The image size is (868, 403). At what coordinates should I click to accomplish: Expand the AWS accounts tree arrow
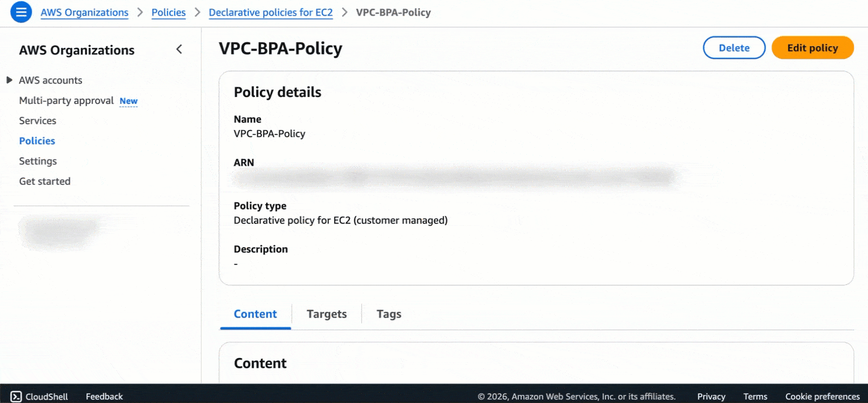click(9, 80)
